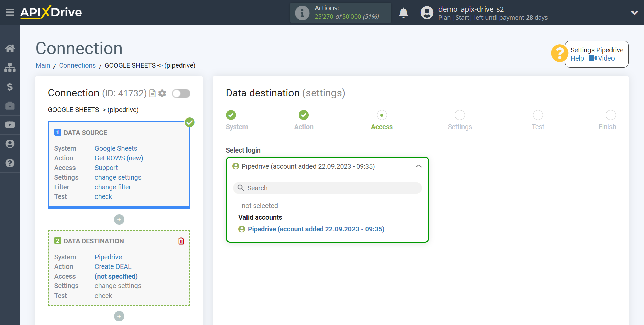Screen dimensions: 644x325
Task: Click the ApiX-Drive logo
Action: 51,12
